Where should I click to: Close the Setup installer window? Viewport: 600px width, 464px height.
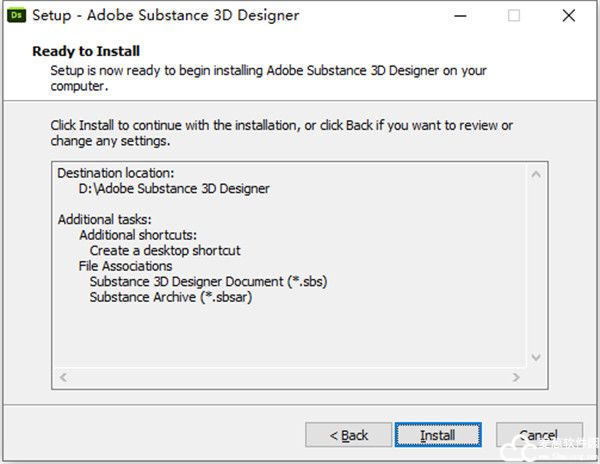pyautogui.click(x=568, y=16)
